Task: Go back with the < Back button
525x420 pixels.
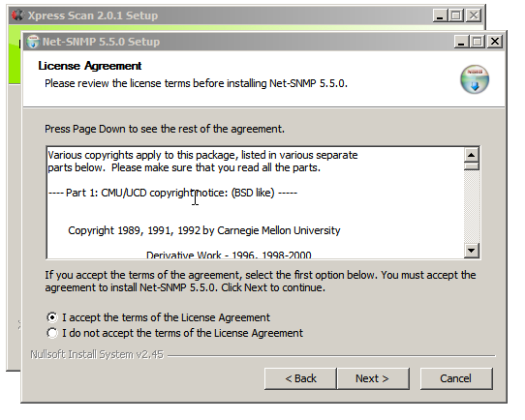Action: (300, 378)
